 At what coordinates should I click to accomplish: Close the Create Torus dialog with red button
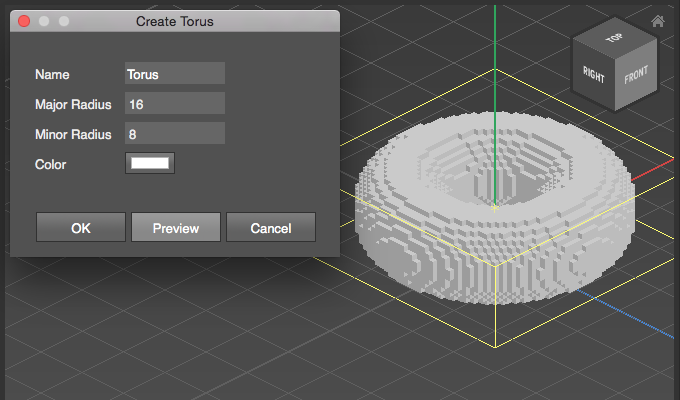[25, 21]
